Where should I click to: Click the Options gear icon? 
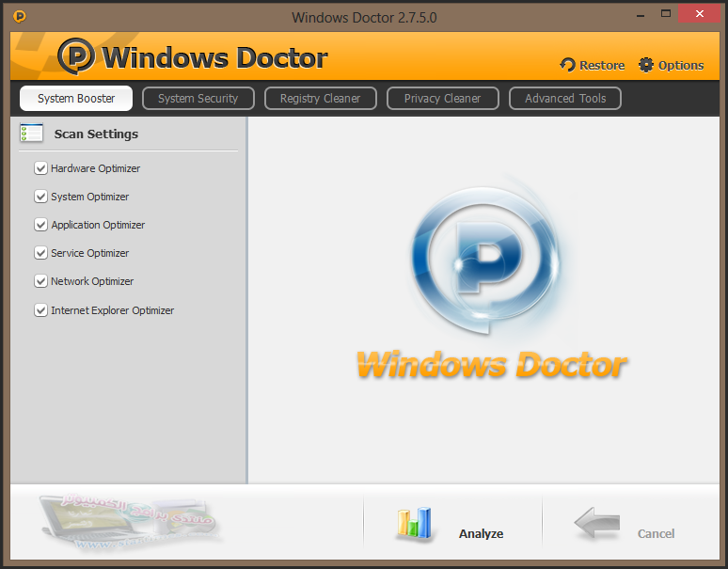tap(646, 65)
